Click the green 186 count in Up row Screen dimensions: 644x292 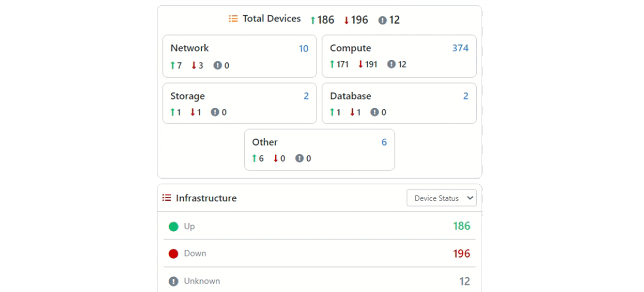[462, 226]
